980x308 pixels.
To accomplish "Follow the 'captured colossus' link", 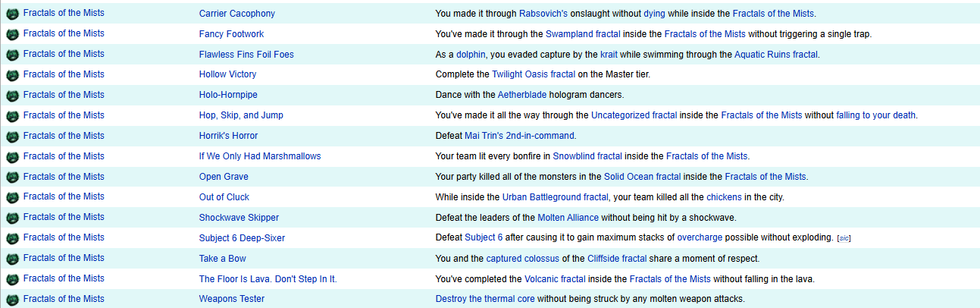I will (x=524, y=258).
